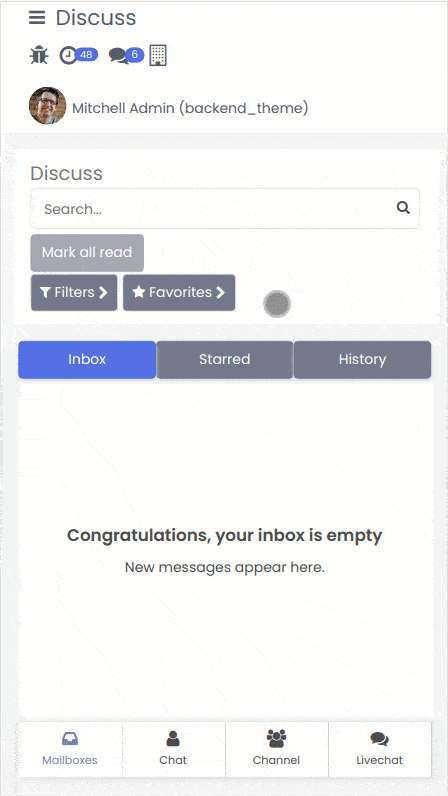Click the Mark all read button
This screenshot has height=796, width=448.
[87, 252]
